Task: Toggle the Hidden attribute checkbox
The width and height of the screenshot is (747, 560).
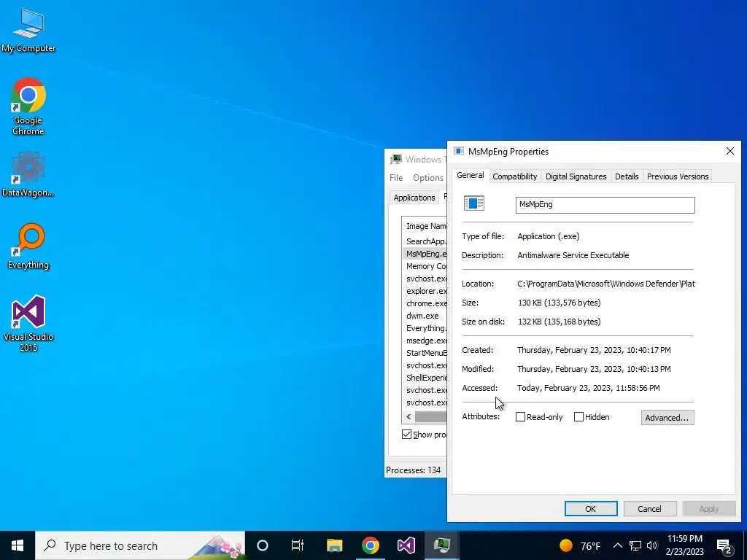Action: click(578, 417)
